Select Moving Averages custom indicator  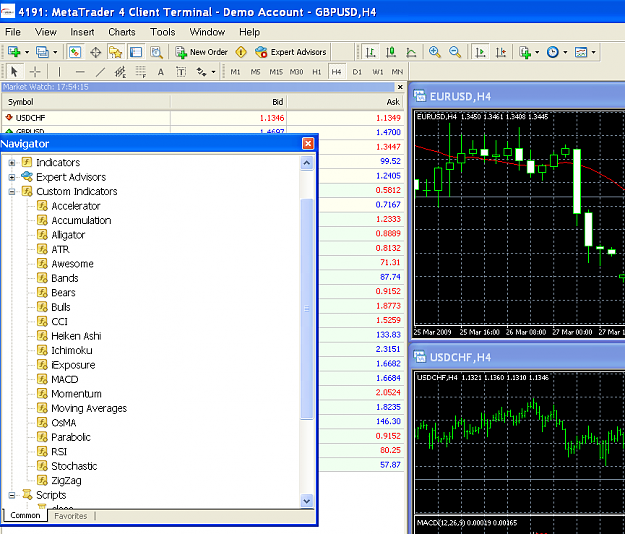89,408
